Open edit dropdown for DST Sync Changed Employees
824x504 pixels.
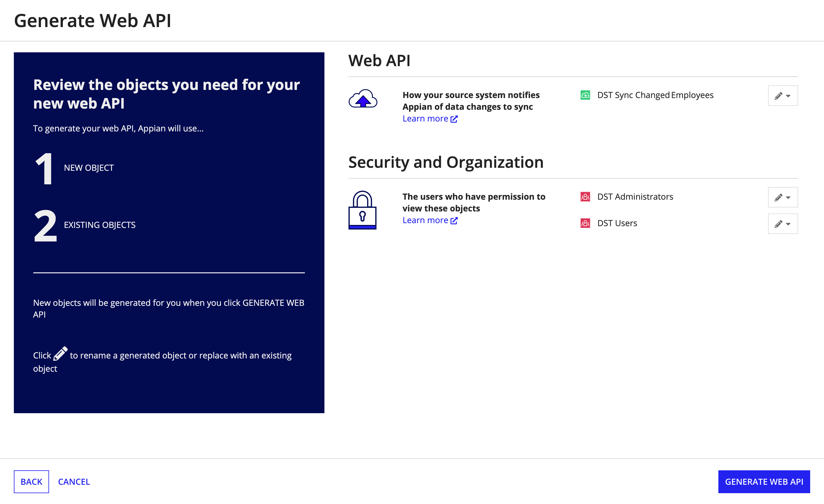click(x=782, y=96)
